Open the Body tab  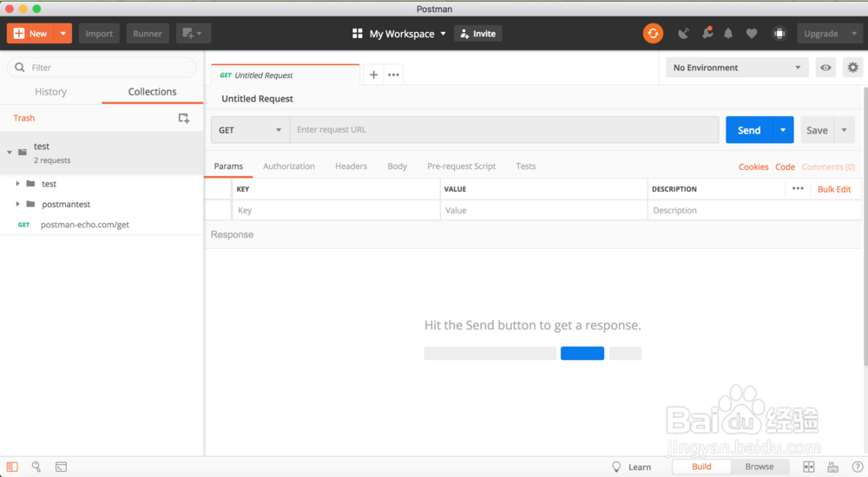397,166
